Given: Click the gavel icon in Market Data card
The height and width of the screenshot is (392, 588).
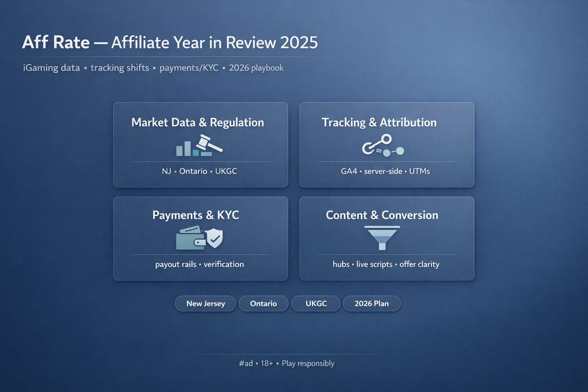Looking at the screenshot, I should (209, 144).
